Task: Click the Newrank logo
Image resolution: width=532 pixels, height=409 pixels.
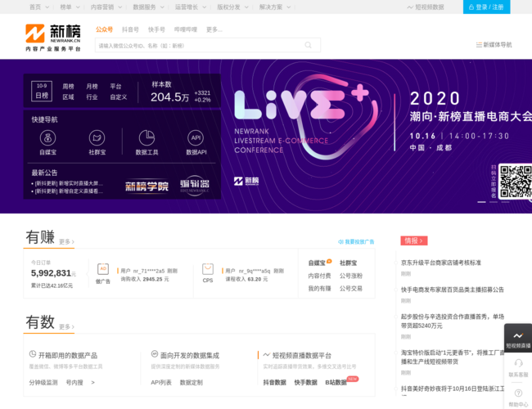Action: click(x=53, y=38)
